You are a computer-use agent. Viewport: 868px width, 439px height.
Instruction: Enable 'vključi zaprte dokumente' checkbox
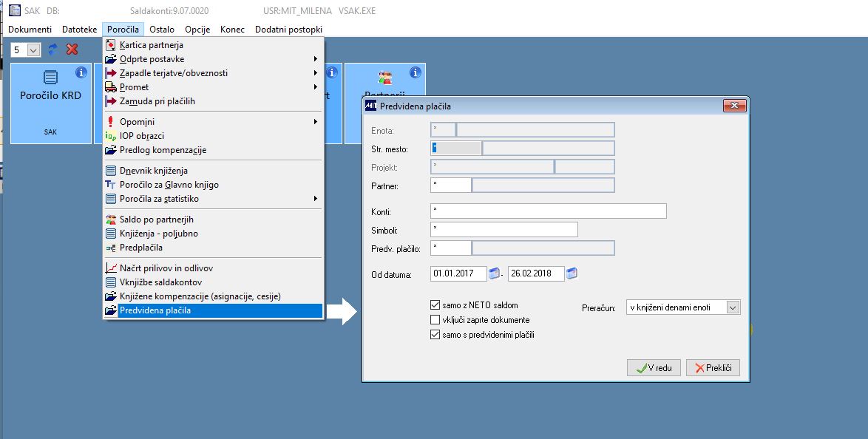click(x=435, y=320)
